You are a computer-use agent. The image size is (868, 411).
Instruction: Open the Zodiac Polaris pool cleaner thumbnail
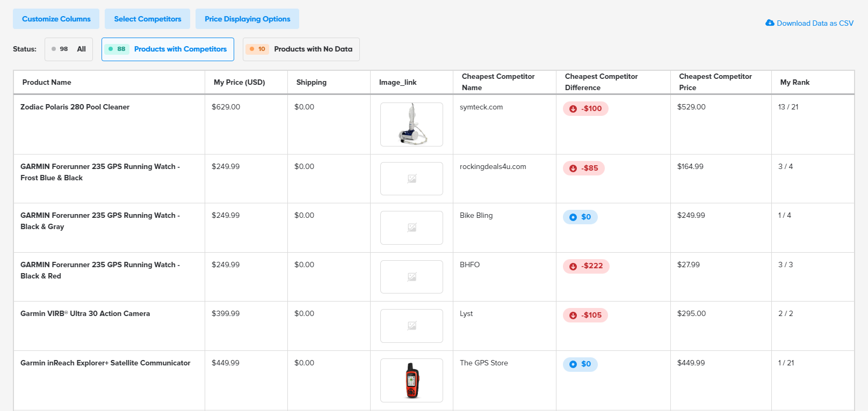412,124
